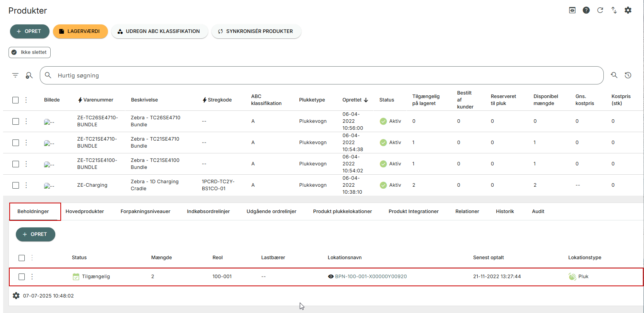The width and height of the screenshot is (644, 313).
Task: Select all products with header checkbox
Action: tap(15, 100)
